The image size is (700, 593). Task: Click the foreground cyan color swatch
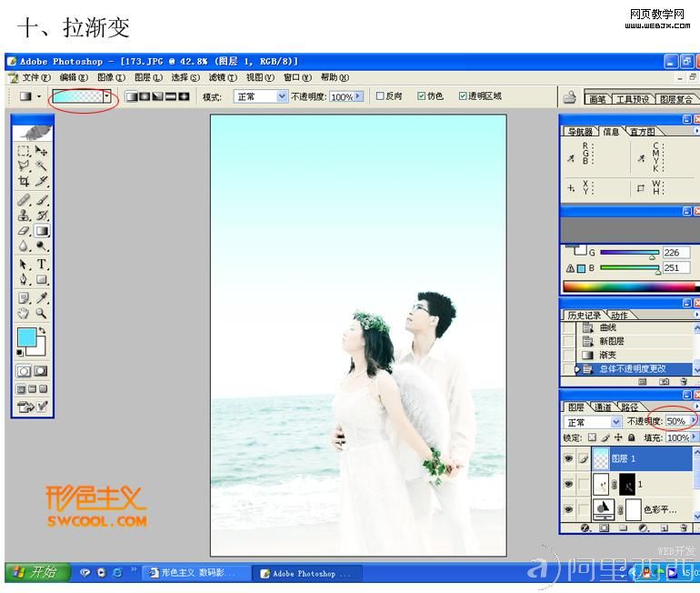[25, 337]
